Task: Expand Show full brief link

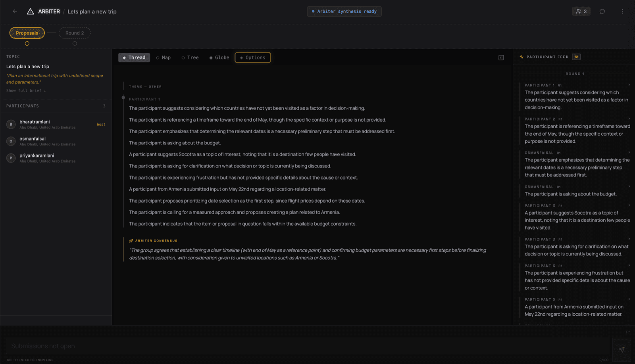Action: 26,91
